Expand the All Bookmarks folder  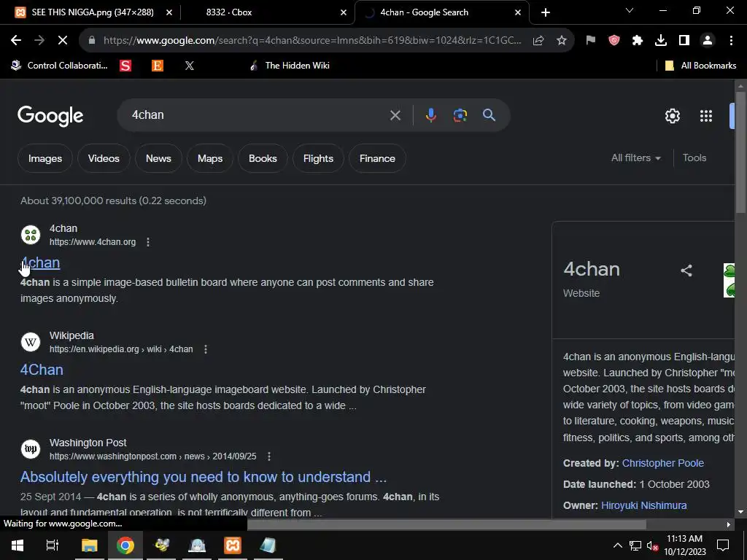pyautogui.click(x=700, y=66)
